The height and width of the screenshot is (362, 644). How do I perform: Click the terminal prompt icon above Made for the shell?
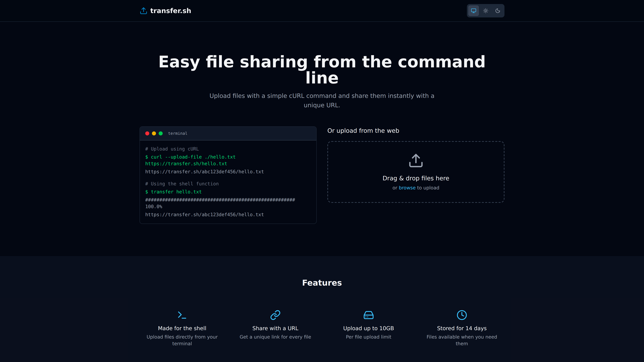click(x=182, y=315)
